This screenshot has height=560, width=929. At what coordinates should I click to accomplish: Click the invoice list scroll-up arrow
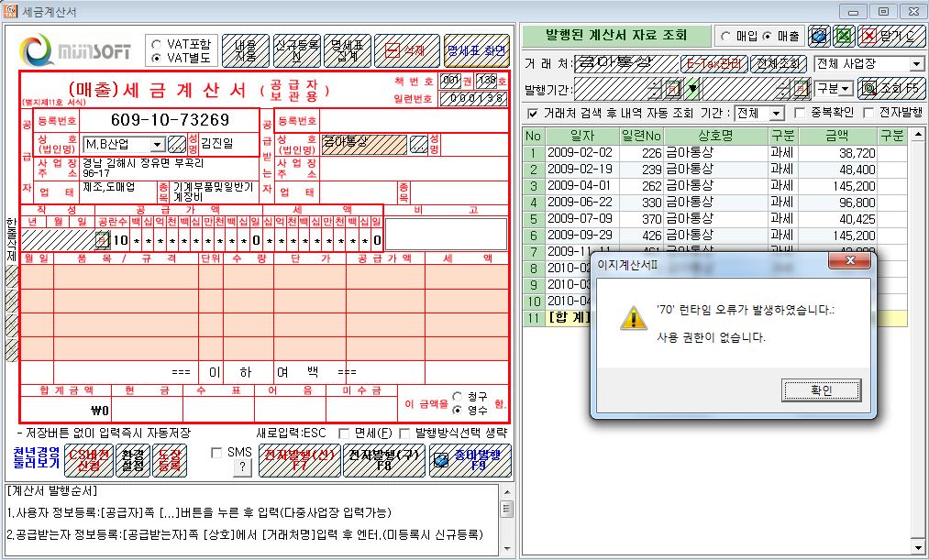click(x=918, y=135)
